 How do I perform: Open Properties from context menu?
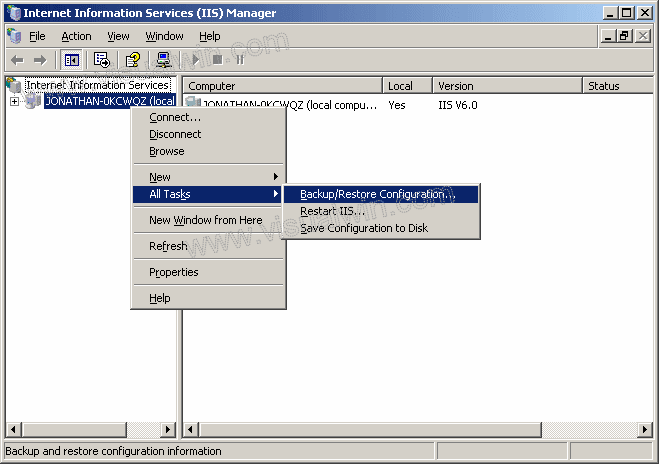208,272
